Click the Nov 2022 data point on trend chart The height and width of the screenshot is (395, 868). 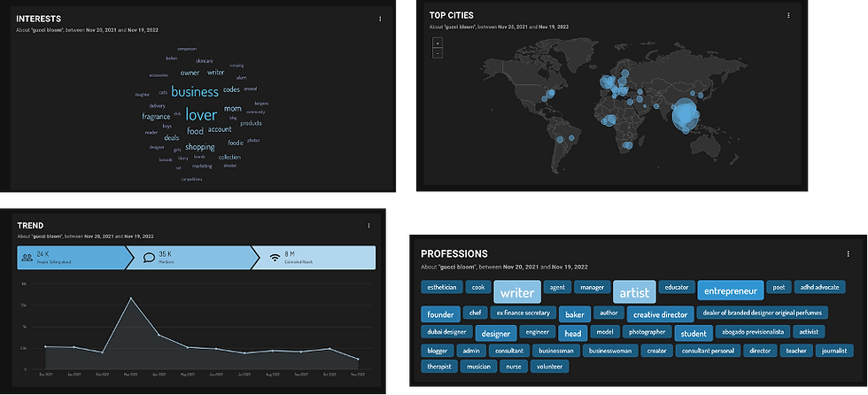(358, 359)
